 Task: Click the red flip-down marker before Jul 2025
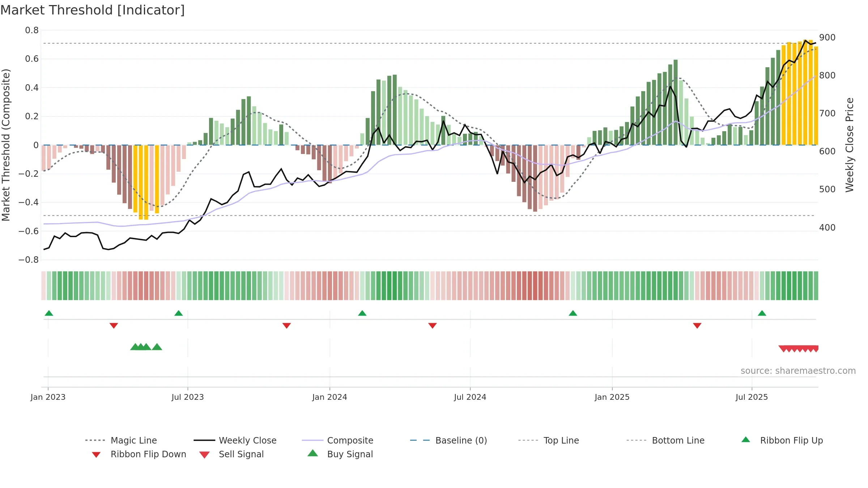point(697,326)
